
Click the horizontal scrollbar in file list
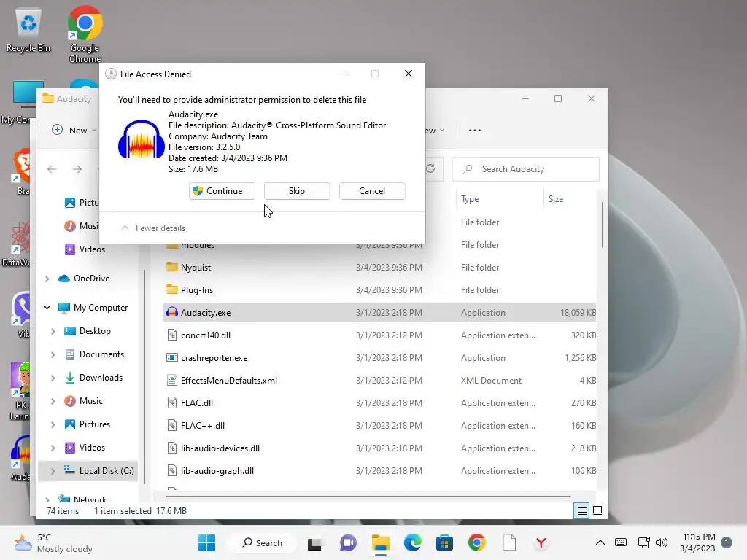click(368, 497)
